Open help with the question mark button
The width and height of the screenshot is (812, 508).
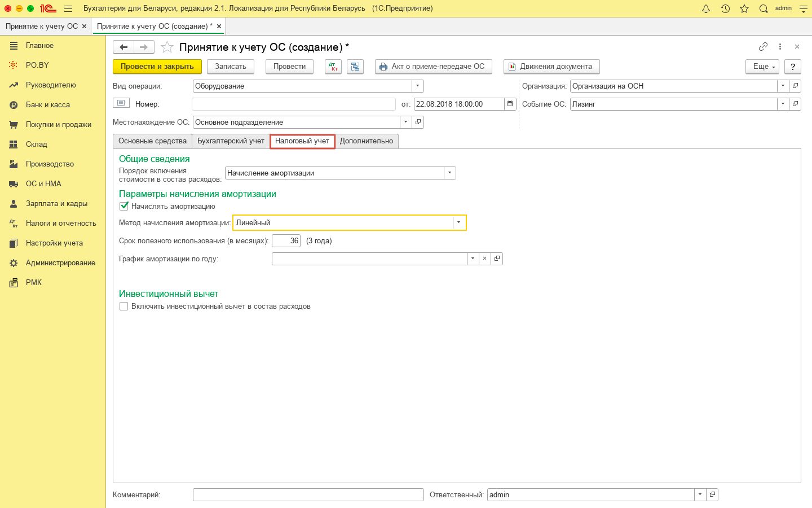pyautogui.click(x=793, y=67)
